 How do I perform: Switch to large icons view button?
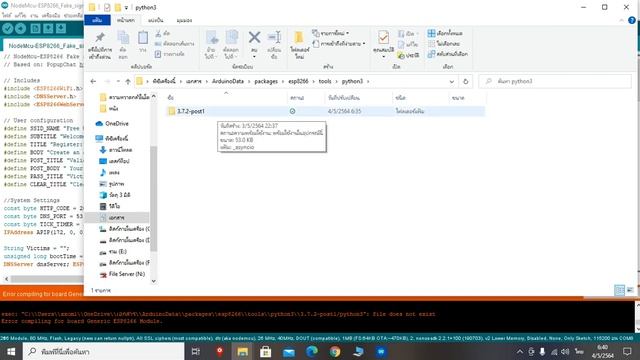tap(630, 290)
